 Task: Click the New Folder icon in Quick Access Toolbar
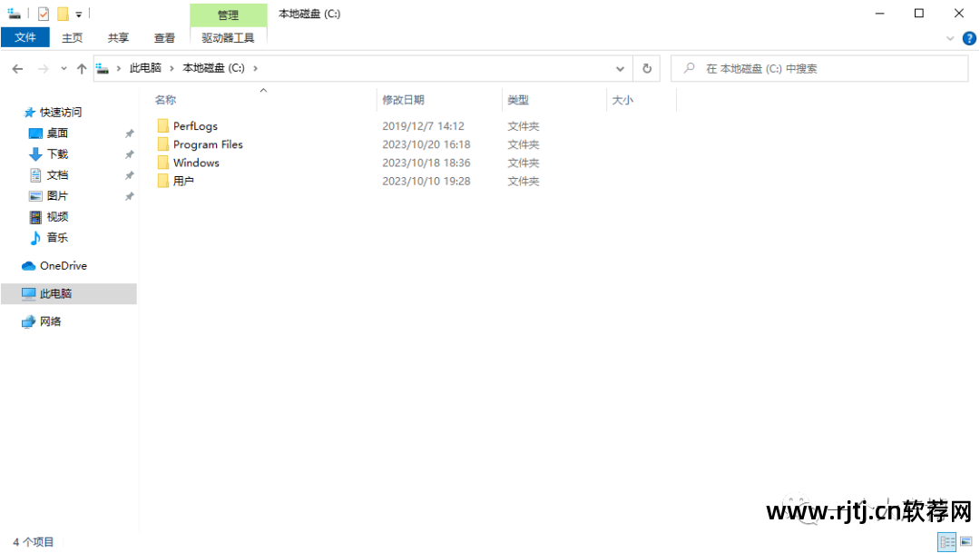[62, 13]
